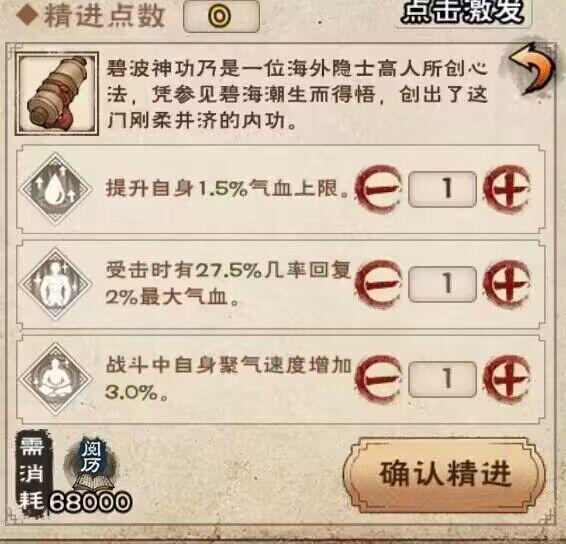This screenshot has height=544, width=566.
Task: Select the 气血上限 point value field
Action: (443, 189)
